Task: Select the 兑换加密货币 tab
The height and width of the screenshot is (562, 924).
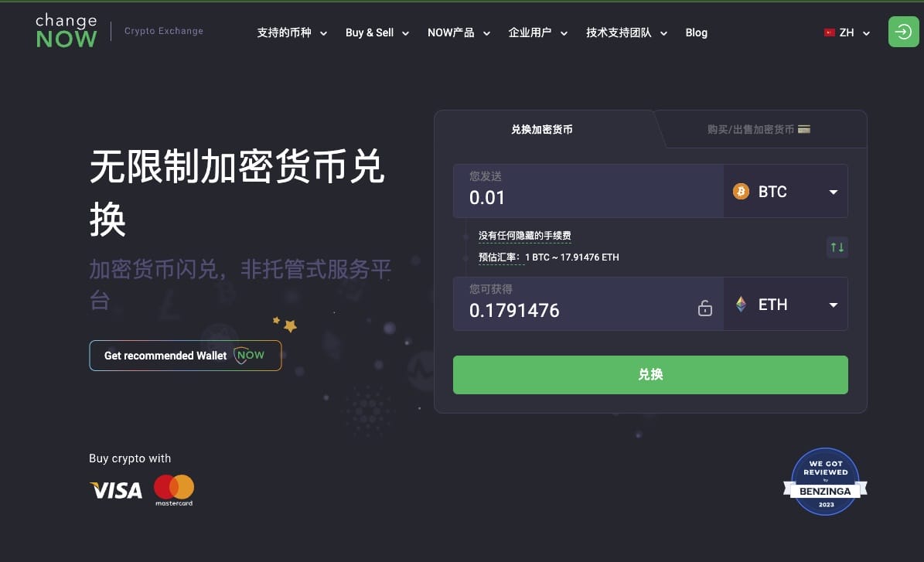Action: (541, 130)
